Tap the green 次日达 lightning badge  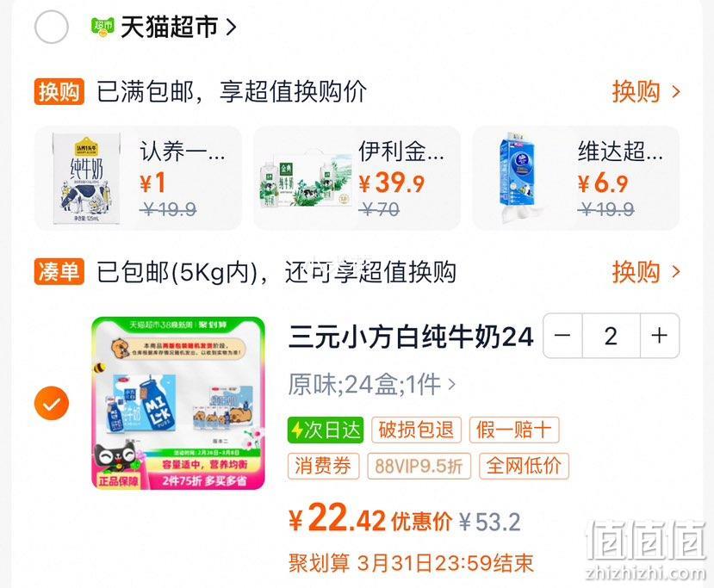(x=326, y=430)
